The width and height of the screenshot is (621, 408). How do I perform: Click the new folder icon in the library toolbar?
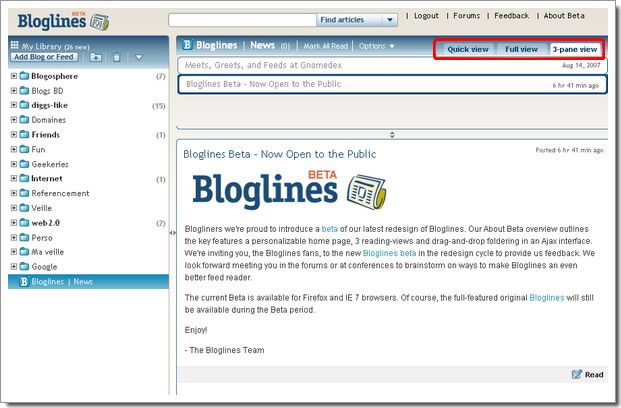pos(95,57)
